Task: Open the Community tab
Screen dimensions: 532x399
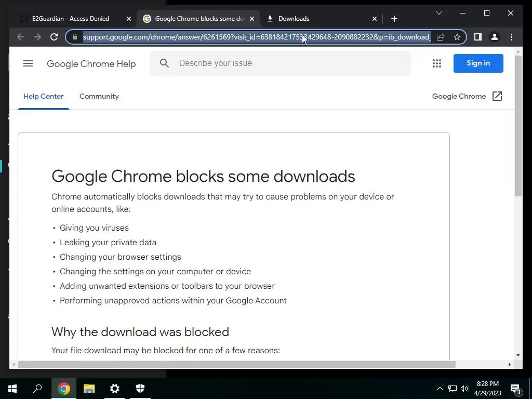Action: tap(99, 96)
